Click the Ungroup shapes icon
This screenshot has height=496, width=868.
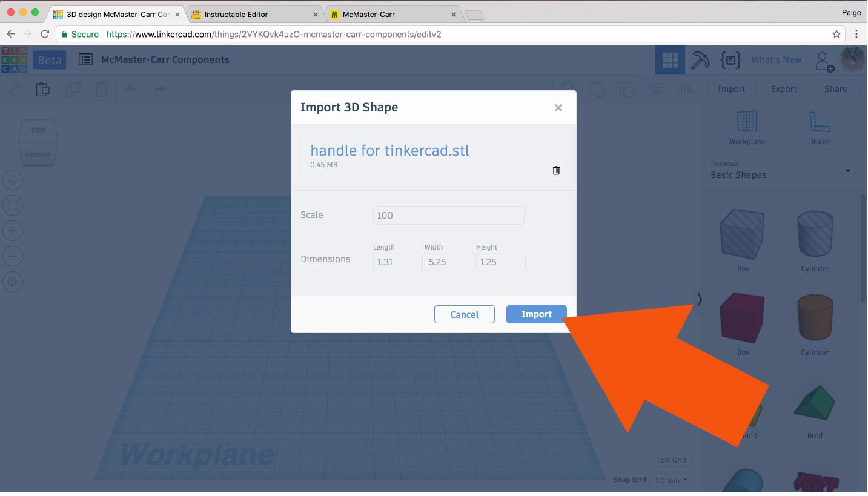[x=627, y=90]
